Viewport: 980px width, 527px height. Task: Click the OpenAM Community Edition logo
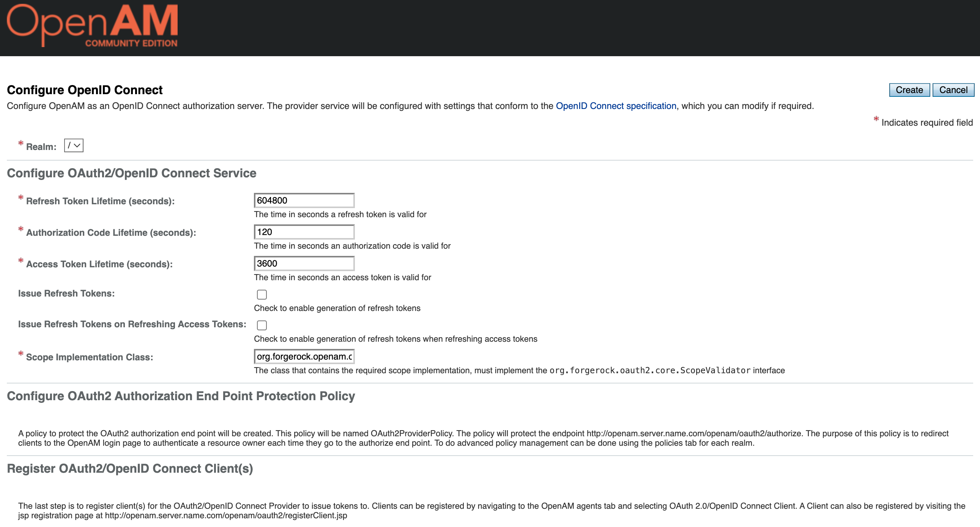click(92, 25)
